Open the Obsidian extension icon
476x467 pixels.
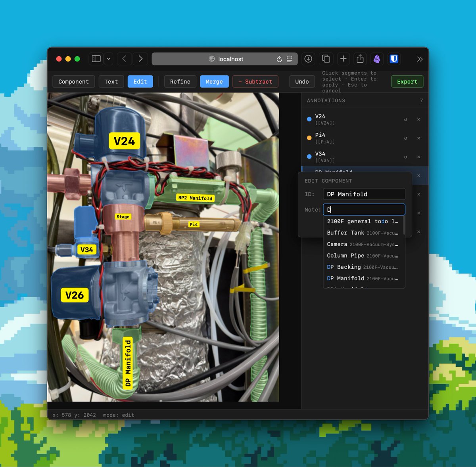[x=377, y=59]
